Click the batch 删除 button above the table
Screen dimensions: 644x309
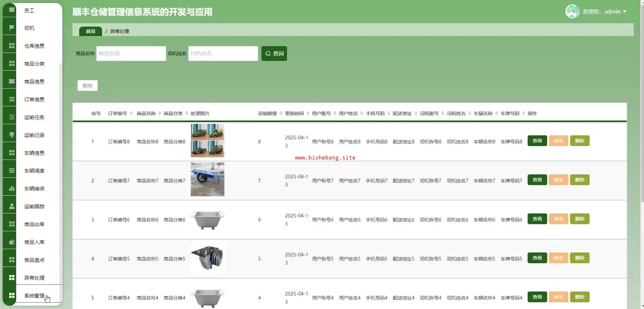88,85
